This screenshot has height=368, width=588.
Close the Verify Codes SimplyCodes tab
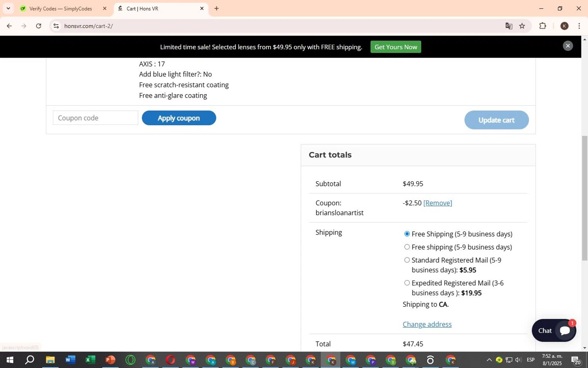105,8
